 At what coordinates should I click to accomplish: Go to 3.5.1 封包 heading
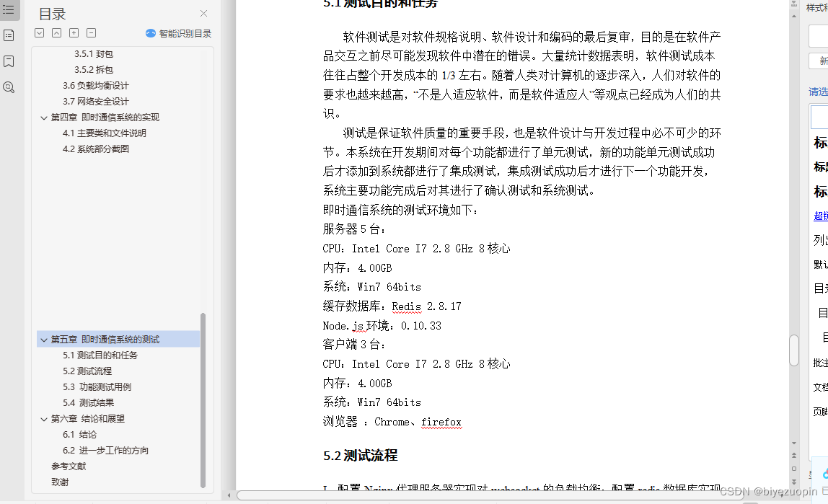click(94, 54)
